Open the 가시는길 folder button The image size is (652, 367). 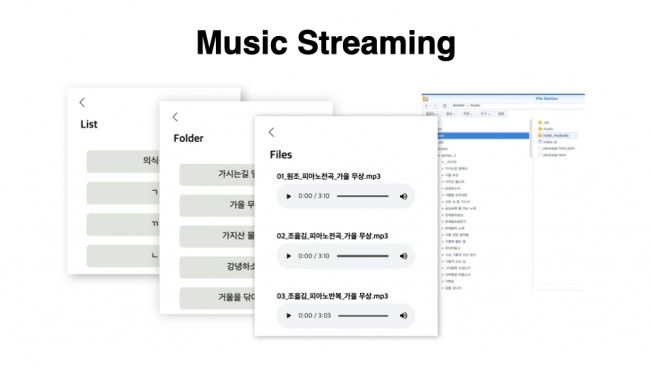(217, 174)
